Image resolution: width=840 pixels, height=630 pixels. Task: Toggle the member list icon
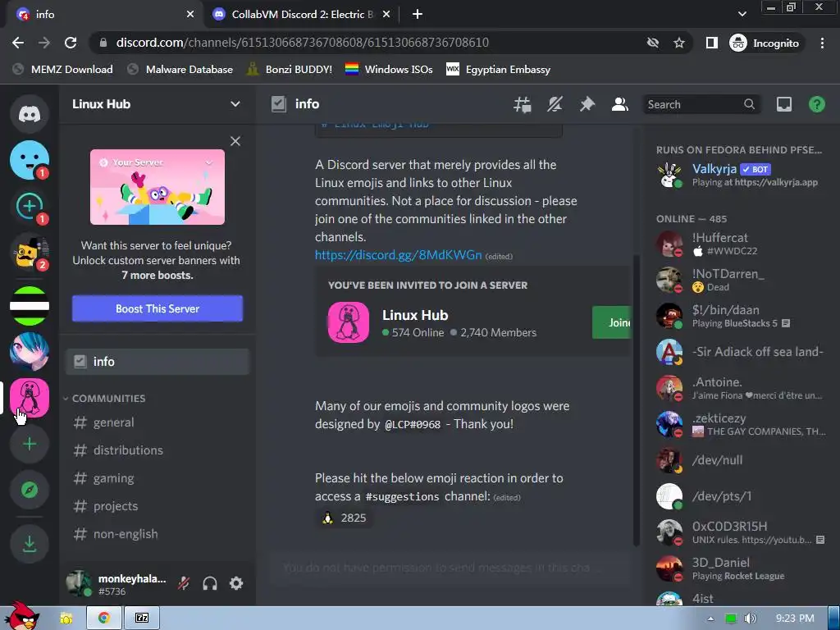coord(620,104)
